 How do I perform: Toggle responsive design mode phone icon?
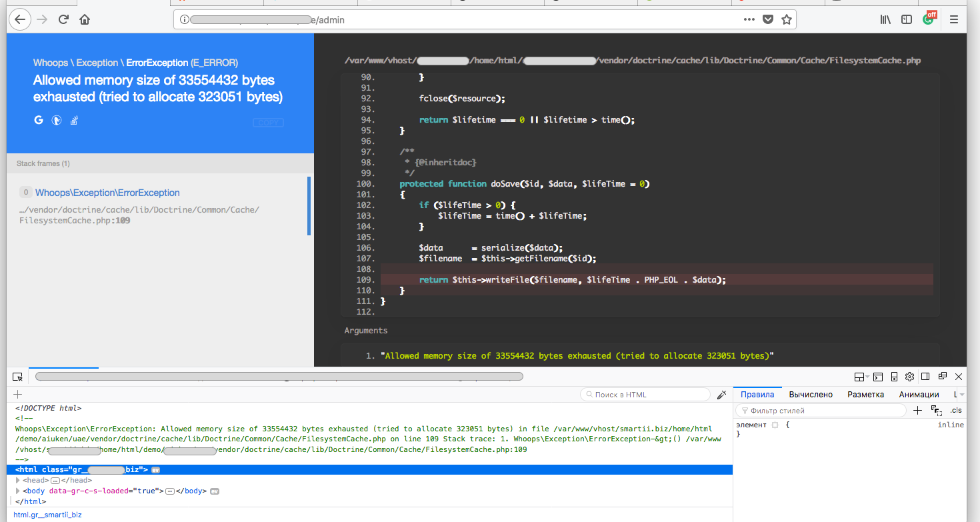click(895, 377)
